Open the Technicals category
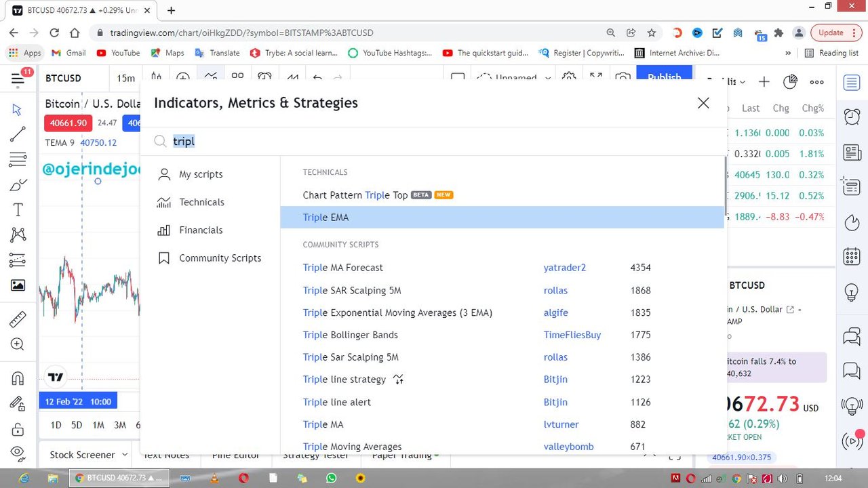 (x=201, y=202)
